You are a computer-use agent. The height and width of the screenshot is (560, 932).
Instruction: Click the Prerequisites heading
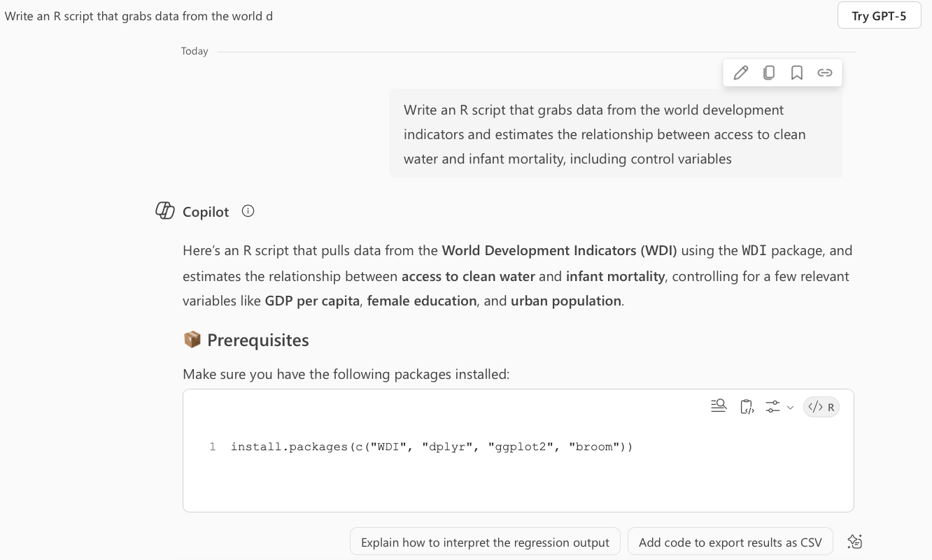pos(257,340)
